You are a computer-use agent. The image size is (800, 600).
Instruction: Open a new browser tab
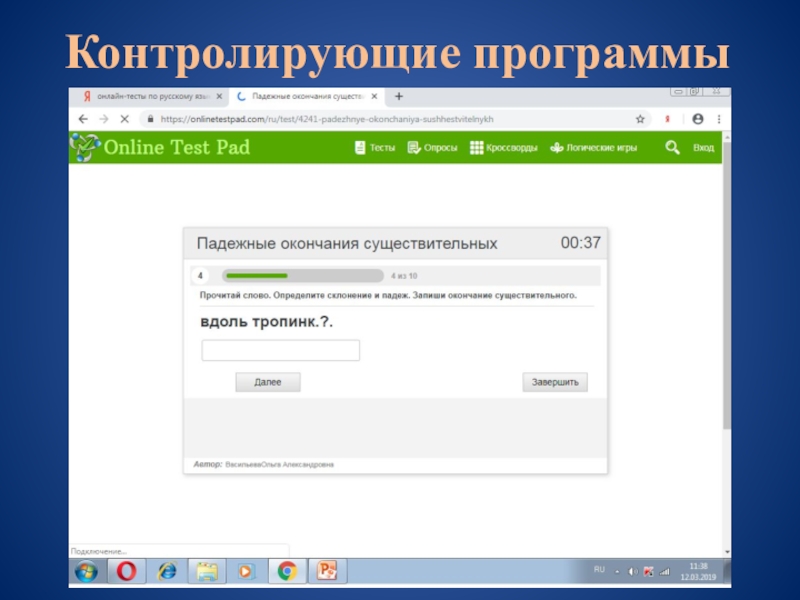(399, 97)
